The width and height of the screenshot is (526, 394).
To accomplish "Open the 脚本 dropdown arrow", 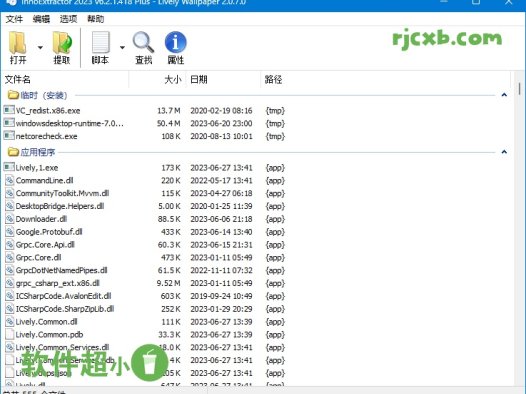I will tap(122, 47).
